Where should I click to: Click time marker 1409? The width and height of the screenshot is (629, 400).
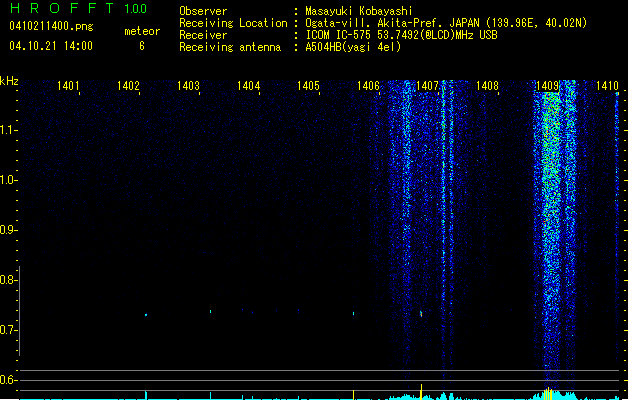coord(548,86)
